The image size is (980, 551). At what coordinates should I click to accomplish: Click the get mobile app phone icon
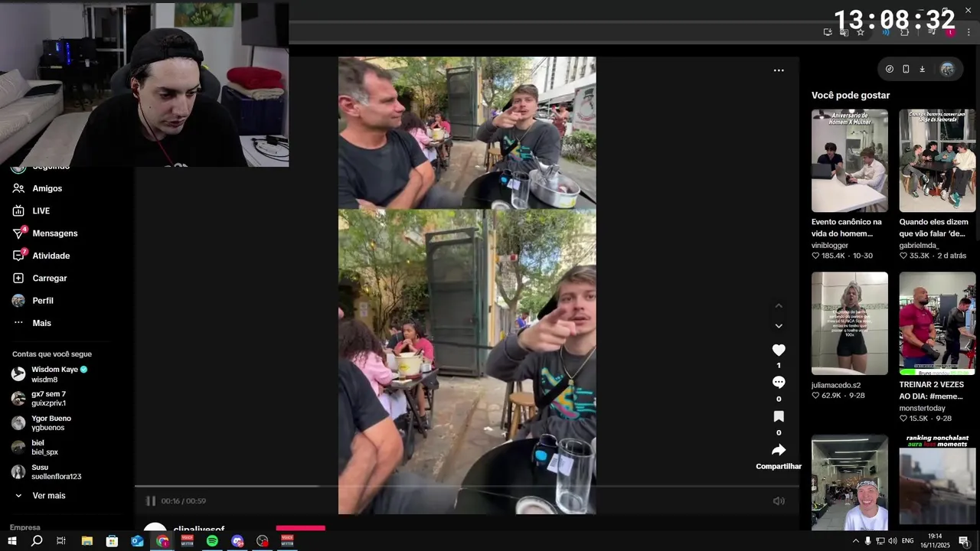coord(906,69)
